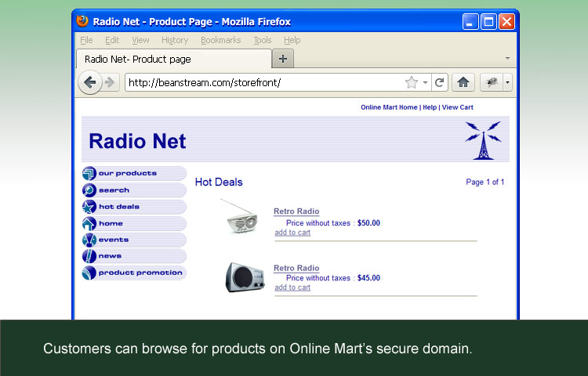This screenshot has height=376, width=588.
Task: Close the Firefox window
Action: (506, 22)
